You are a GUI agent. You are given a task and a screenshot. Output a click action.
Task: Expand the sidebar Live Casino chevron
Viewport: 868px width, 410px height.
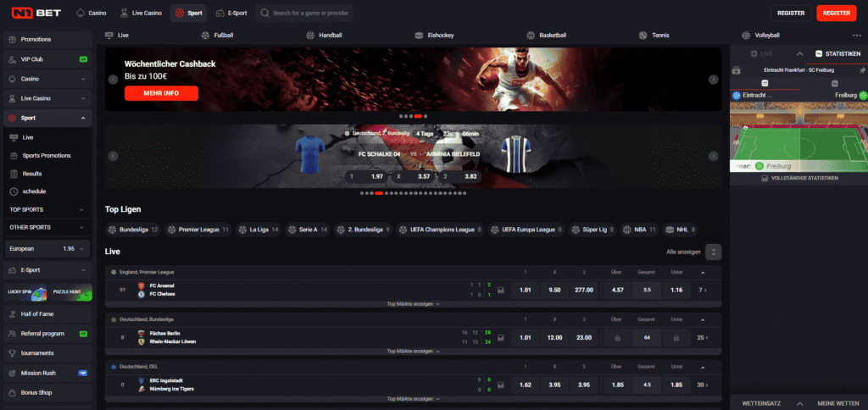coord(83,98)
